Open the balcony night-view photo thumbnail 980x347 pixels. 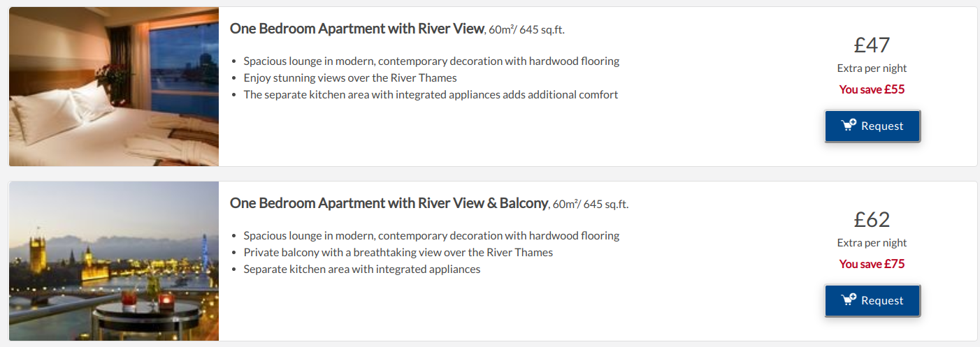pyautogui.click(x=114, y=261)
